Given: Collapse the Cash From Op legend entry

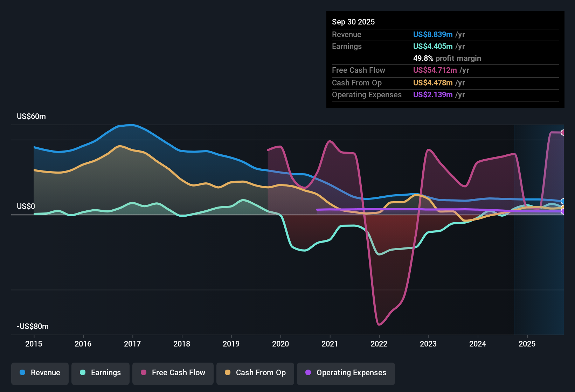Looking at the screenshot, I should click(255, 373).
